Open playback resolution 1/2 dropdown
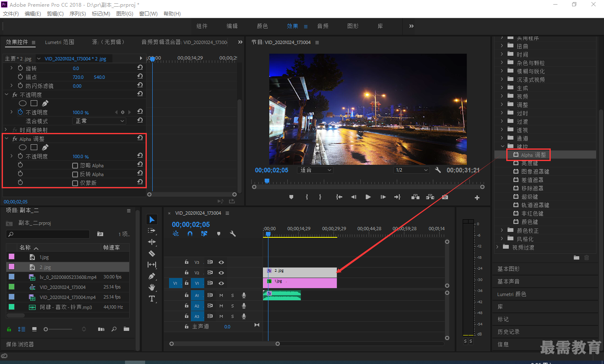This screenshot has width=604, height=364. pyautogui.click(x=411, y=170)
